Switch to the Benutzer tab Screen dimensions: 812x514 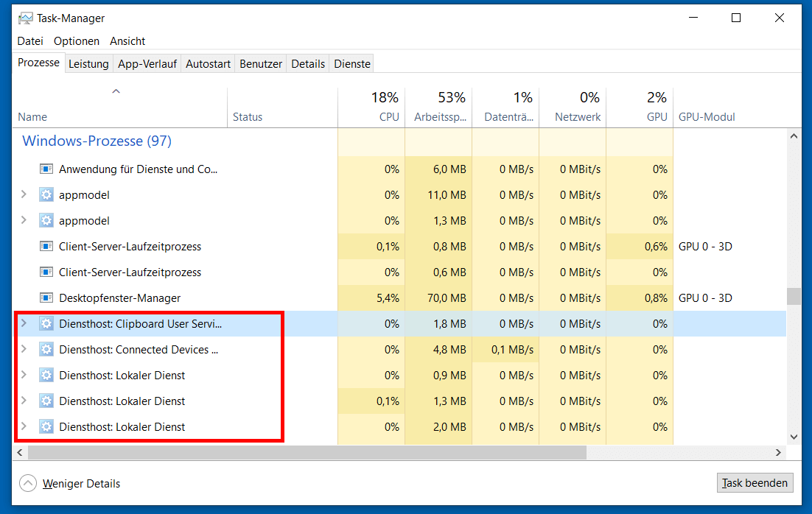261,63
